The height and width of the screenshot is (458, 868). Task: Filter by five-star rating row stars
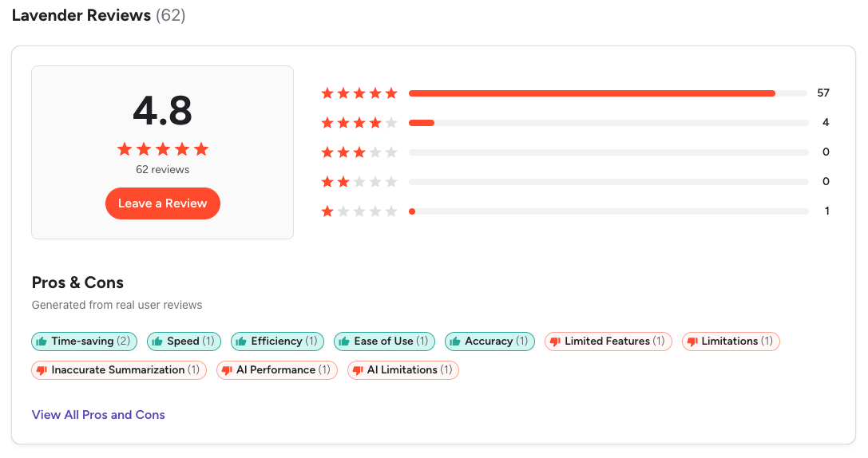pyautogui.click(x=359, y=93)
